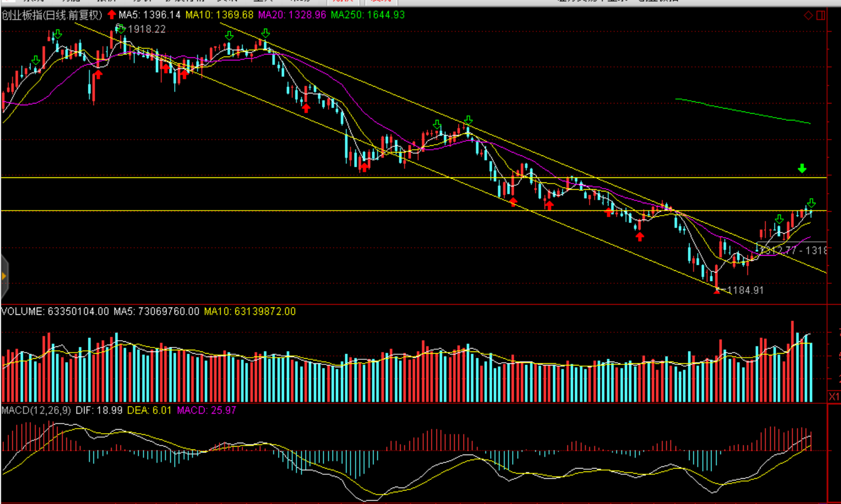
Task: Select the green MA250 line on chart
Action: (744, 111)
